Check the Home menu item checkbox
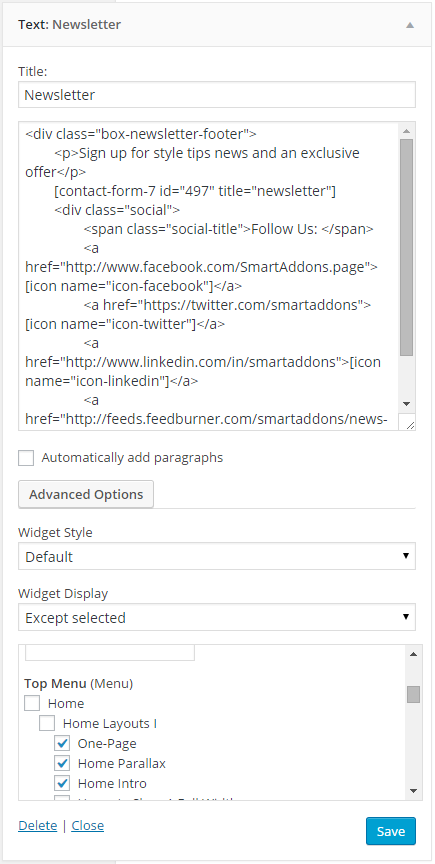435x864 pixels. tap(32, 704)
